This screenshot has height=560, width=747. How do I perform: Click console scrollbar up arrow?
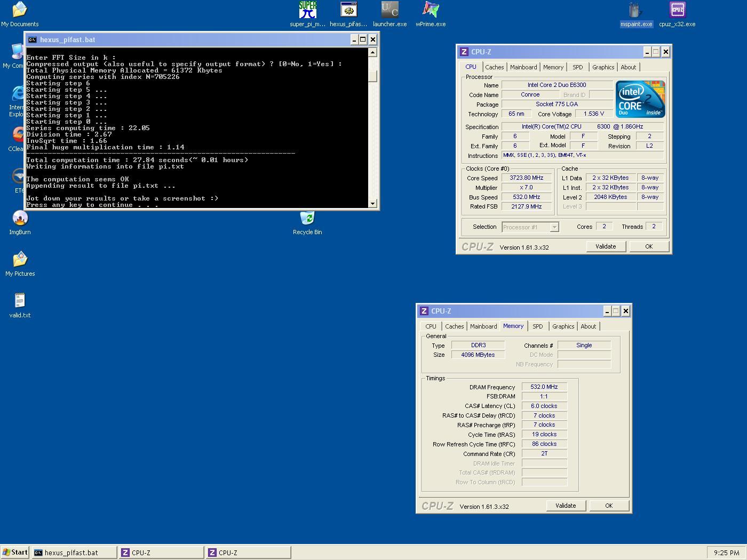373,52
